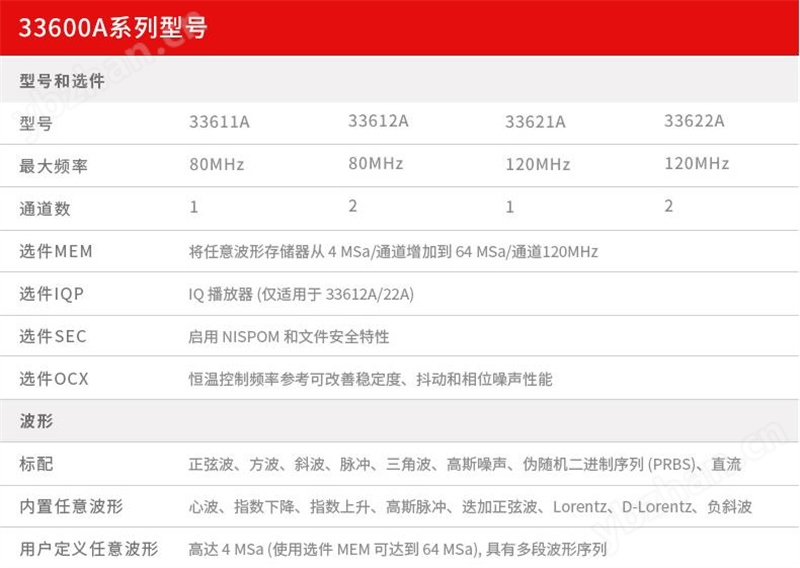Click the 启用 NISPOM 和文件安全特性 text
This screenshot has height=568, width=800.
(x=289, y=337)
